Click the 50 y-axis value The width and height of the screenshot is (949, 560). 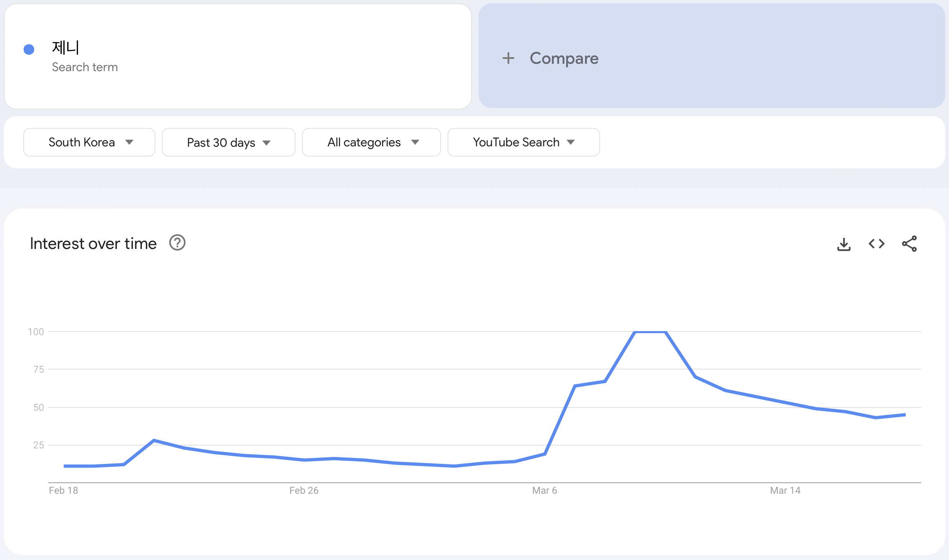(x=38, y=408)
